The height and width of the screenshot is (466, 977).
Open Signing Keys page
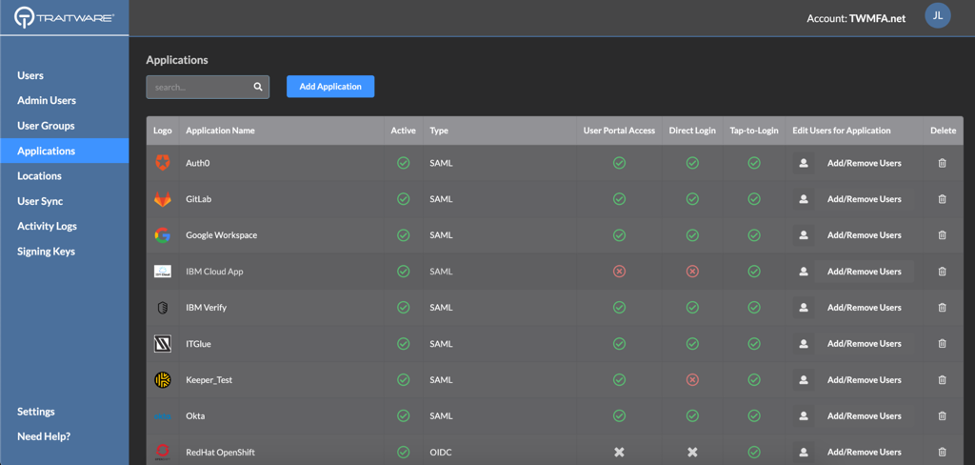[x=46, y=252]
